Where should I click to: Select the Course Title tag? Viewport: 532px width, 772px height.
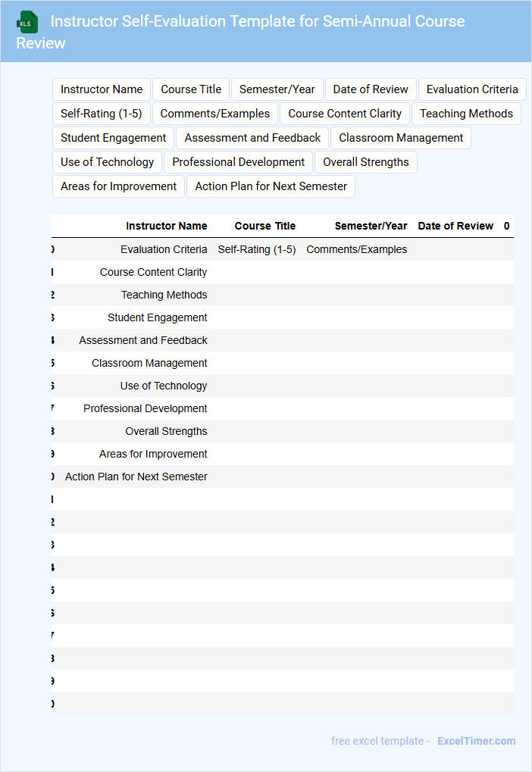[x=191, y=89]
